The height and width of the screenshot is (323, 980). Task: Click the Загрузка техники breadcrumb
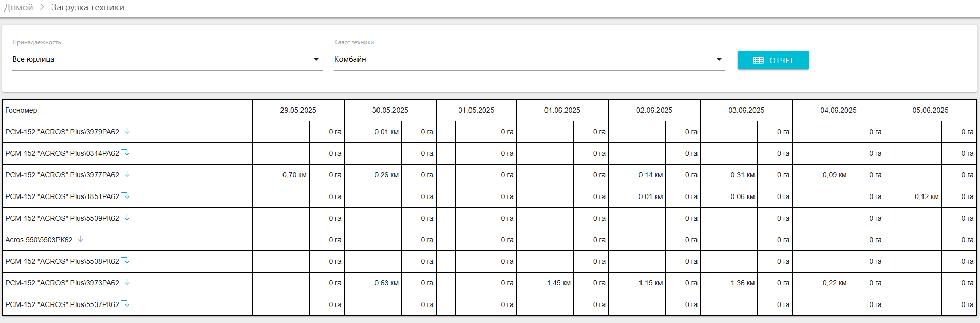pyautogui.click(x=88, y=7)
